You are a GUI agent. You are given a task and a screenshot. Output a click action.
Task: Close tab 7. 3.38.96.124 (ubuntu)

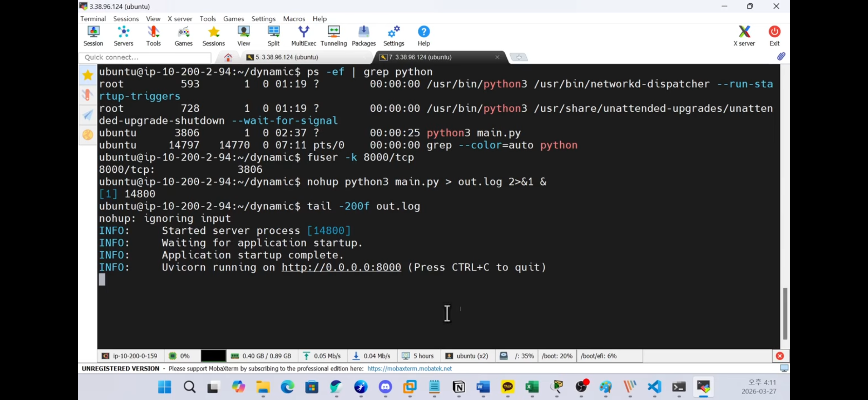(497, 57)
